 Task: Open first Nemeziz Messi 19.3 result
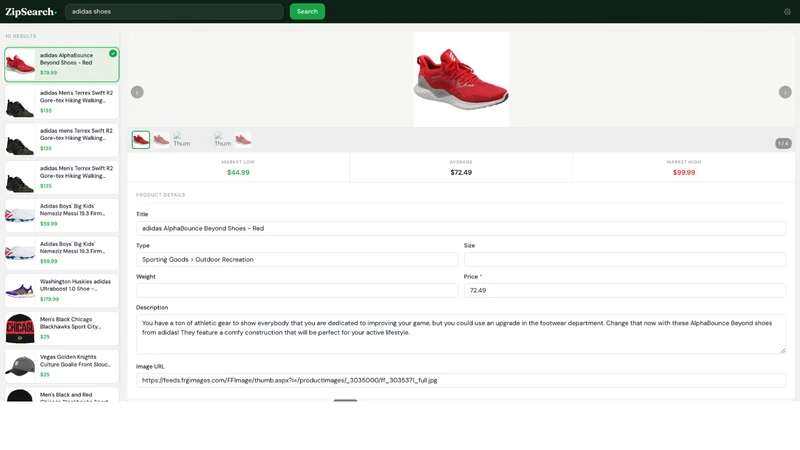62,216
